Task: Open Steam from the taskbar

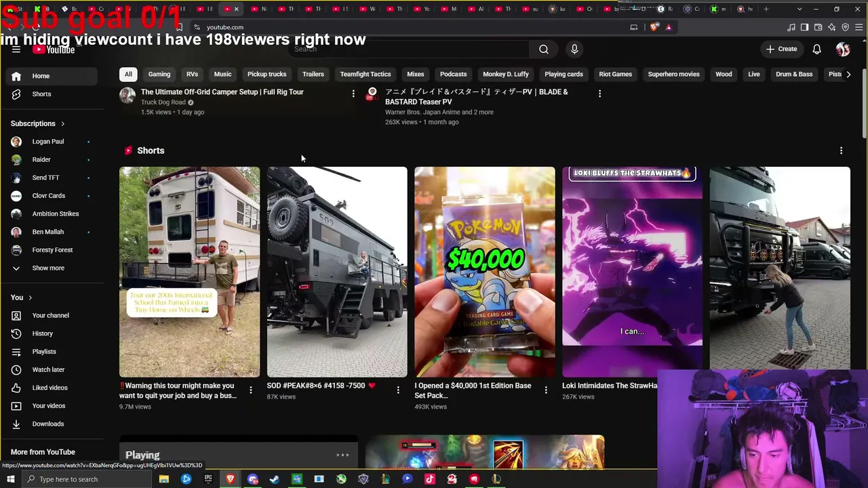Action: click(275, 479)
